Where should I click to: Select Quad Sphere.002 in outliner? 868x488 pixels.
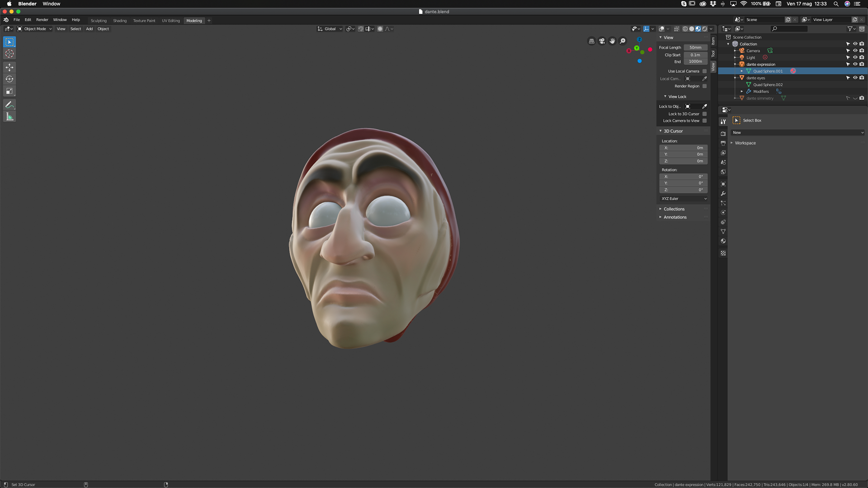pyautogui.click(x=768, y=84)
